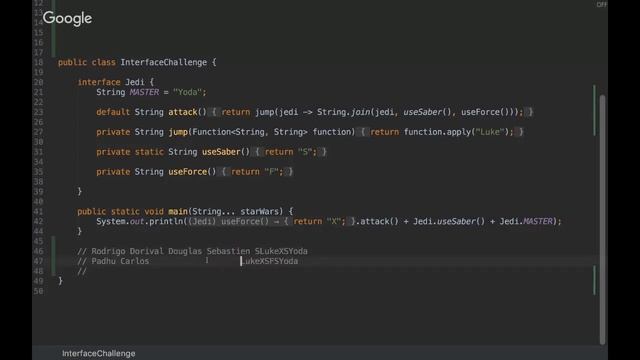Click the .attack() call on line 42
Screen dimensions: 640x360
click(x=377, y=222)
